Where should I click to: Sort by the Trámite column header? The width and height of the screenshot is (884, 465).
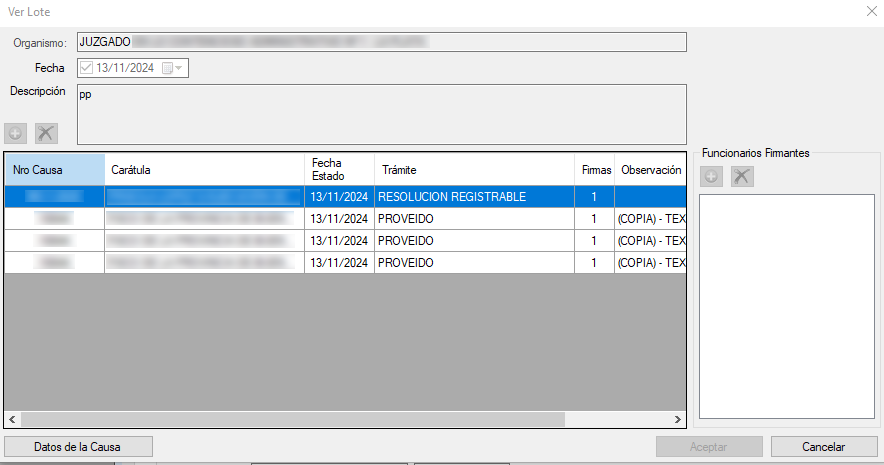tap(474, 170)
